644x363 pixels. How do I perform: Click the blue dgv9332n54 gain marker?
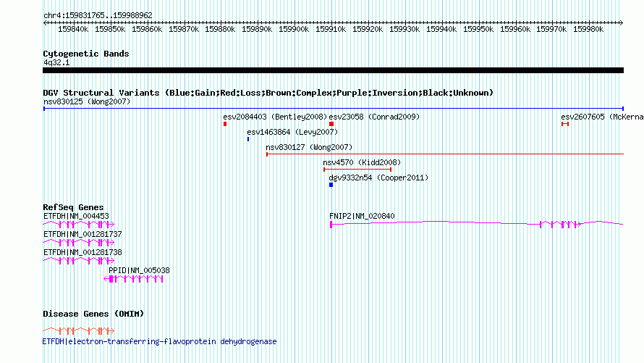[331, 185]
